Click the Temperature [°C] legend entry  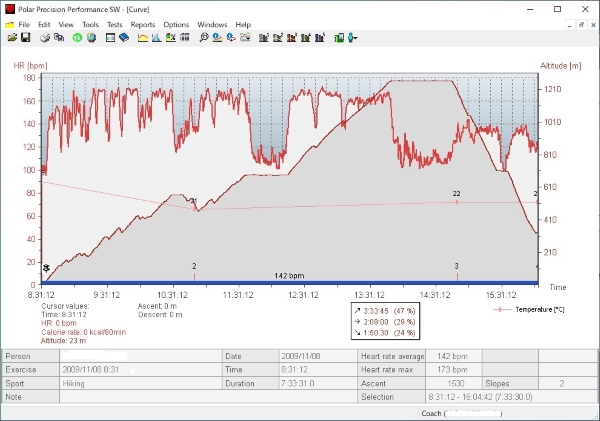pos(530,310)
